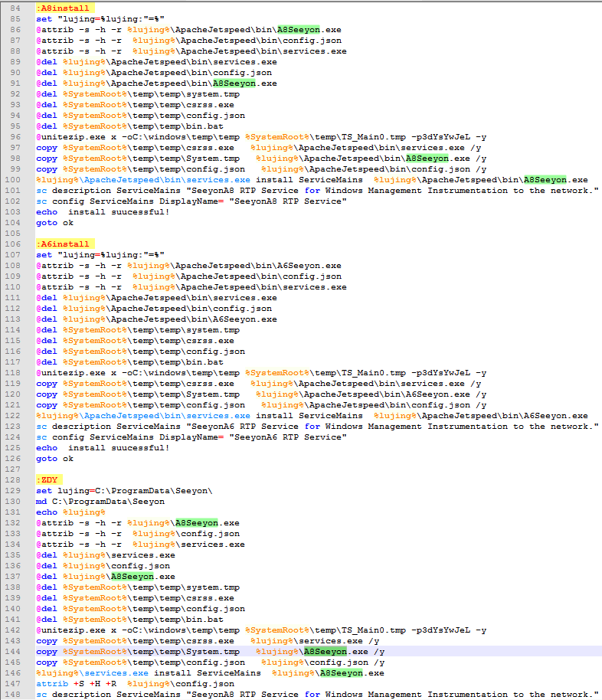Viewport: 602px width, 700px height.
Task: Click the :A8install label on line 84
Action: point(62,8)
